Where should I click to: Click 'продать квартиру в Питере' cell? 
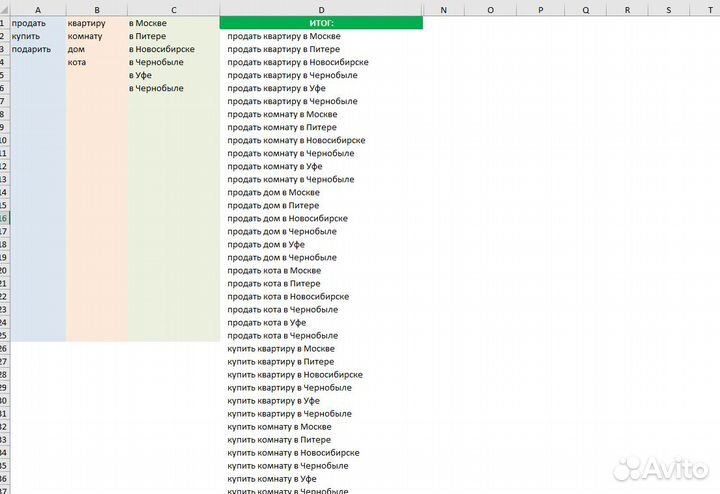click(321, 49)
